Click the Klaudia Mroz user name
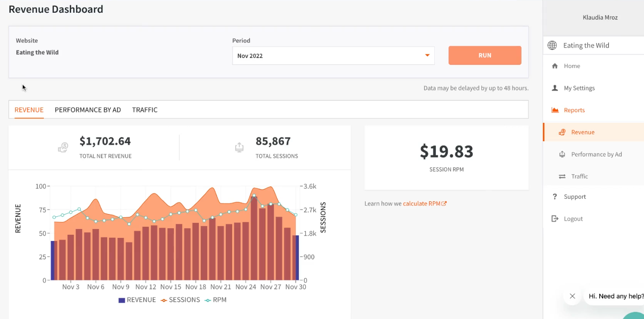 point(600,18)
